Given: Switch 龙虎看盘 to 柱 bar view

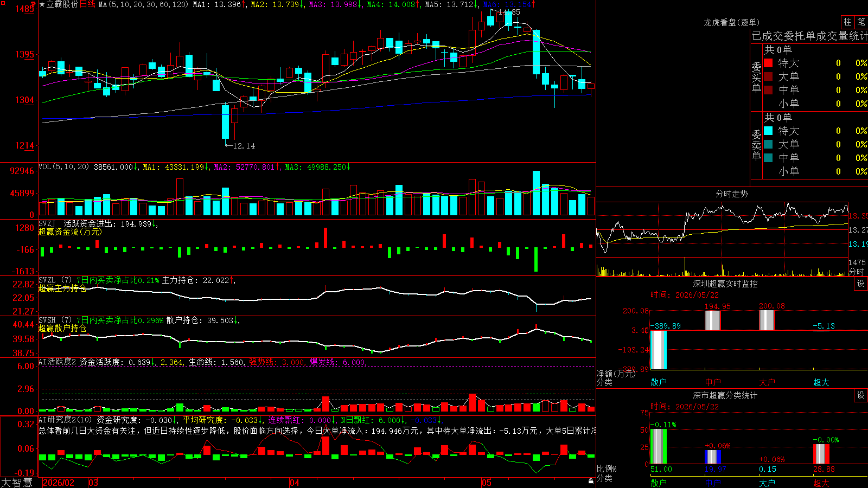Looking at the screenshot, I should click(x=847, y=22).
